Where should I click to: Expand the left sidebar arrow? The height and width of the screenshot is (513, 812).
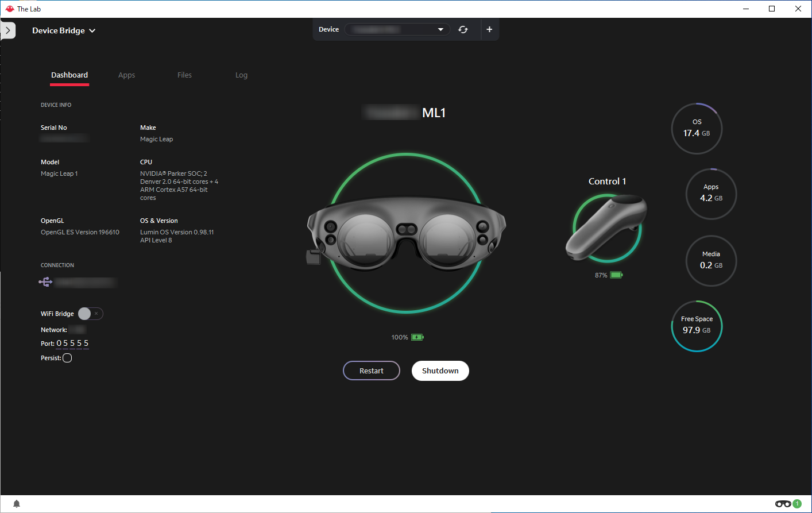click(x=7, y=30)
